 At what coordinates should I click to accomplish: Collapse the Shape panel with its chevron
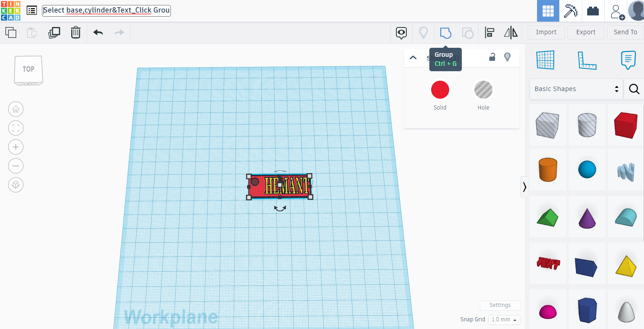point(413,58)
